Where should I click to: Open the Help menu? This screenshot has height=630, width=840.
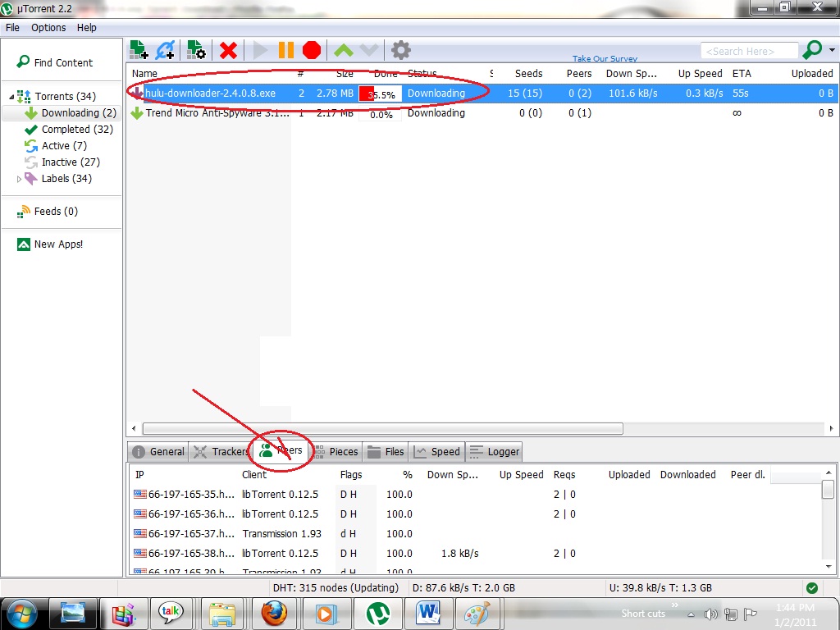86,27
